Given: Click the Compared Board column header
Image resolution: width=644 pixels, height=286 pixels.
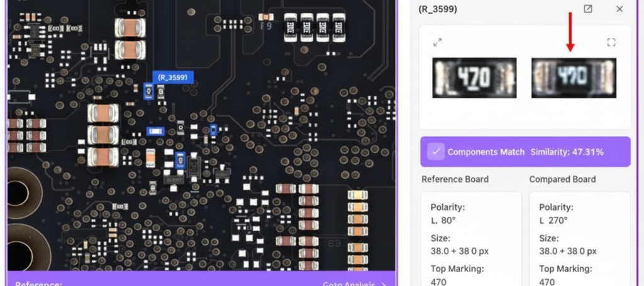Looking at the screenshot, I should (x=562, y=180).
